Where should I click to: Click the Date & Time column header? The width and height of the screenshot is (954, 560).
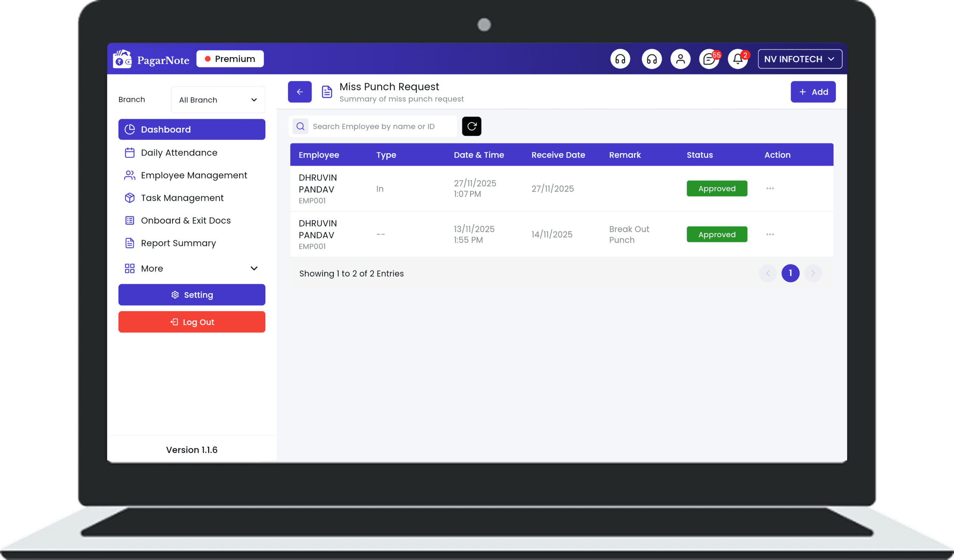click(479, 155)
